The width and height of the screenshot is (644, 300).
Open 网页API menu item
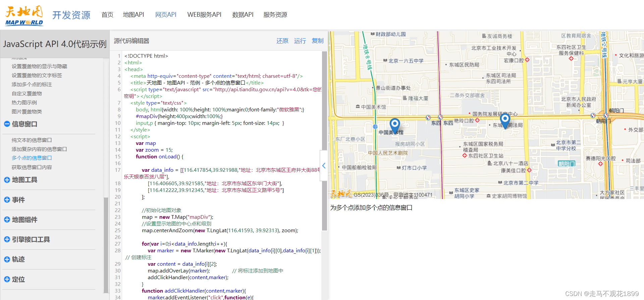click(x=166, y=15)
